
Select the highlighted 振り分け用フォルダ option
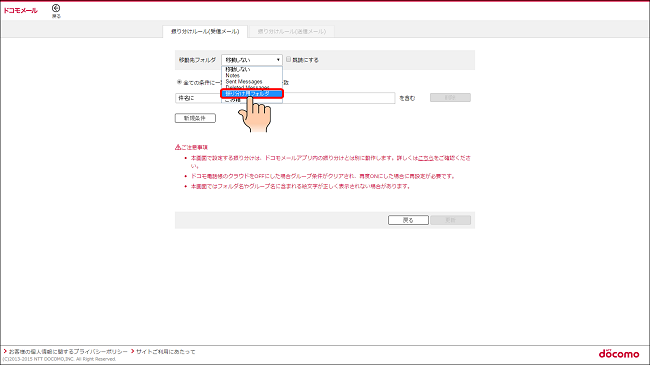tap(252, 94)
